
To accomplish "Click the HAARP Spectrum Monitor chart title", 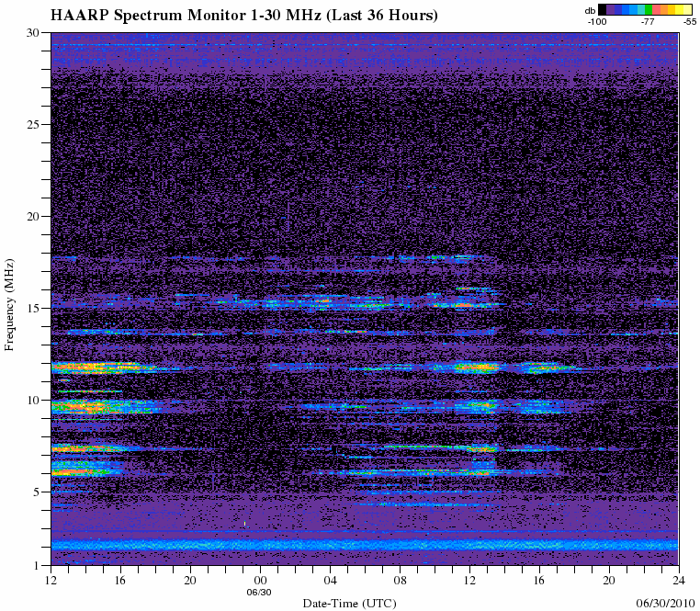I will pos(244,16).
